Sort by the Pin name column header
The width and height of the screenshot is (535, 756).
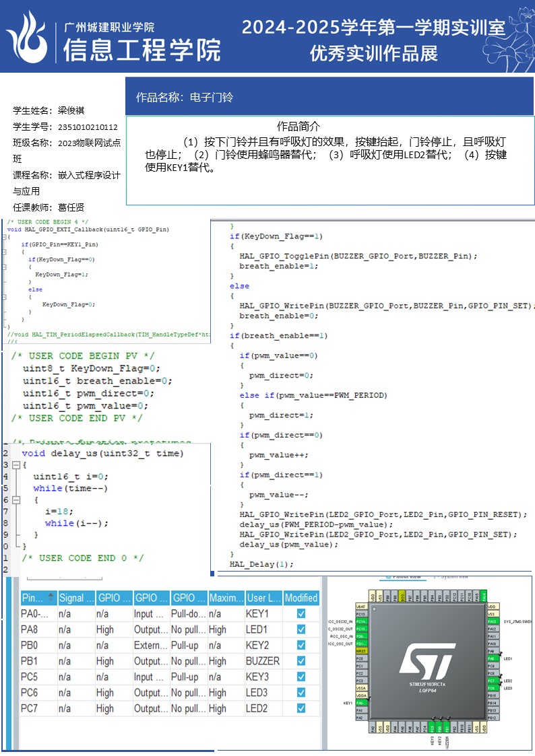click(x=38, y=598)
